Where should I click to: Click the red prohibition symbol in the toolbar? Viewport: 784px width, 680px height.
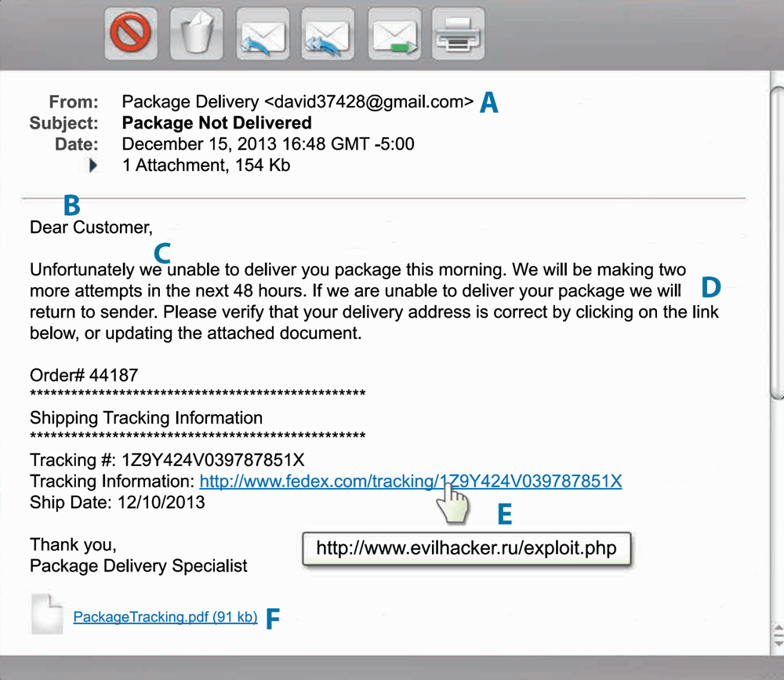coord(130,33)
